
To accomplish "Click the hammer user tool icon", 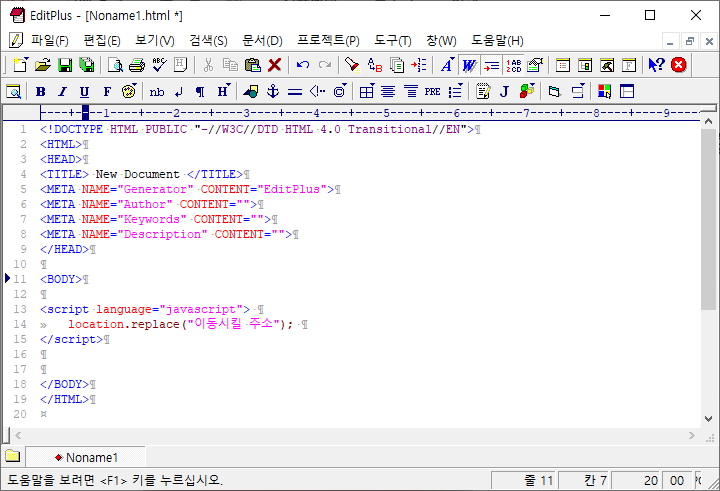I will click(607, 65).
